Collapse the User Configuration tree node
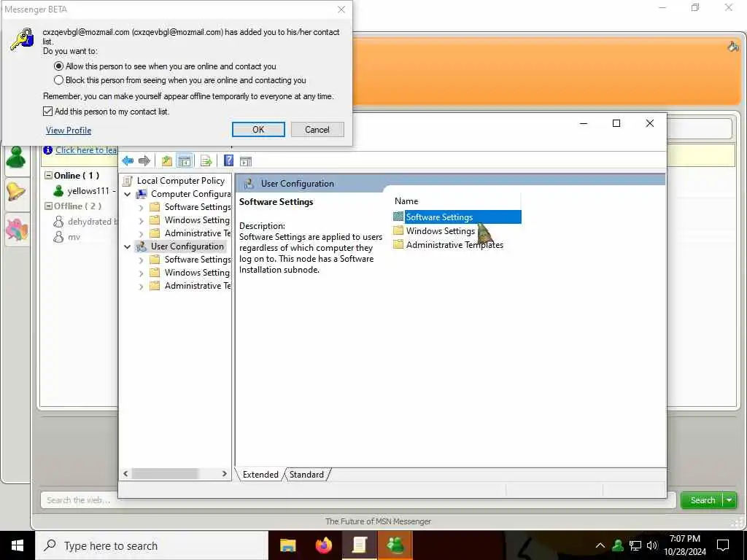The image size is (747, 560). (x=127, y=246)
